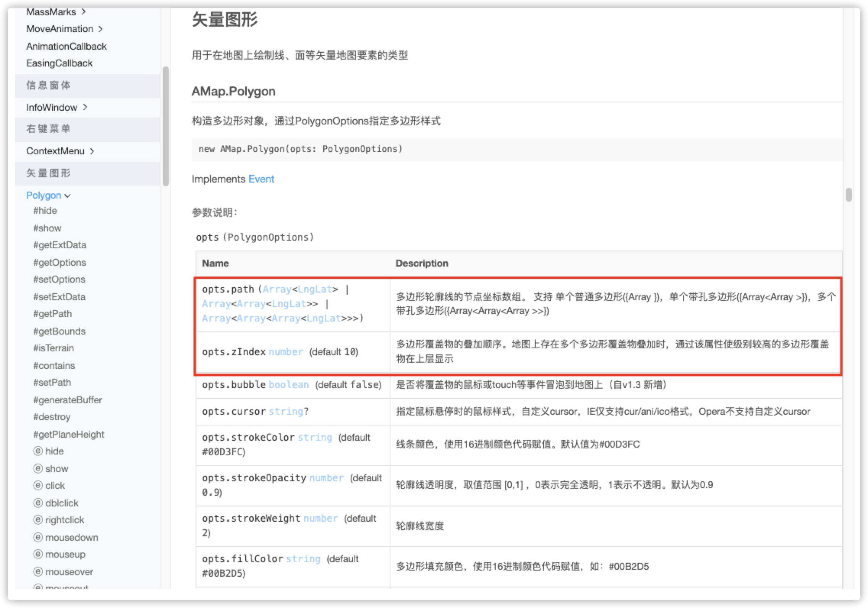Viewport: 868px width, 608px height.
Task: Open the Event interface link
Action: (261, 179)
